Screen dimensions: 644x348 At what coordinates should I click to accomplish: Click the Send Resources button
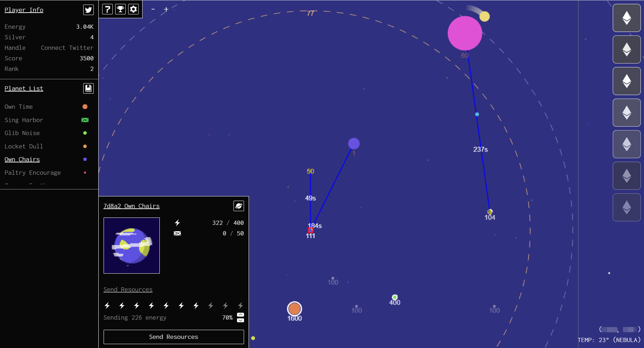[174, 337]
